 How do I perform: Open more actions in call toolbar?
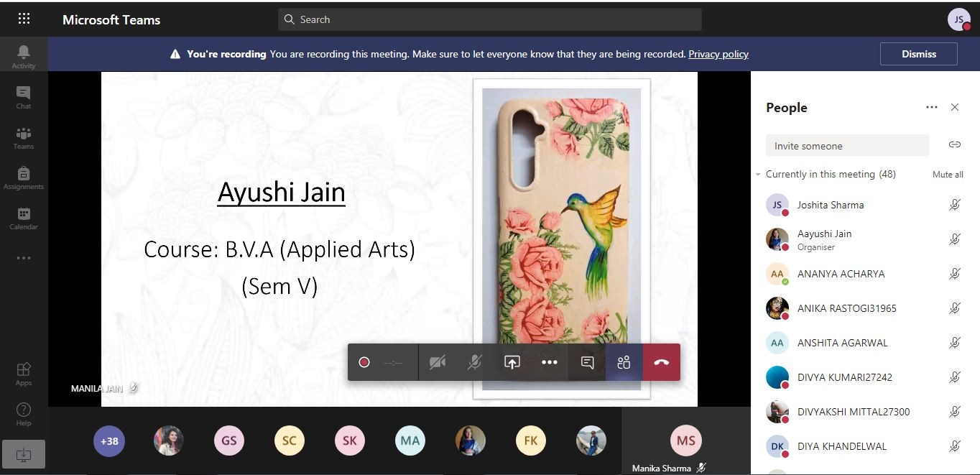[x=550, y=362]
